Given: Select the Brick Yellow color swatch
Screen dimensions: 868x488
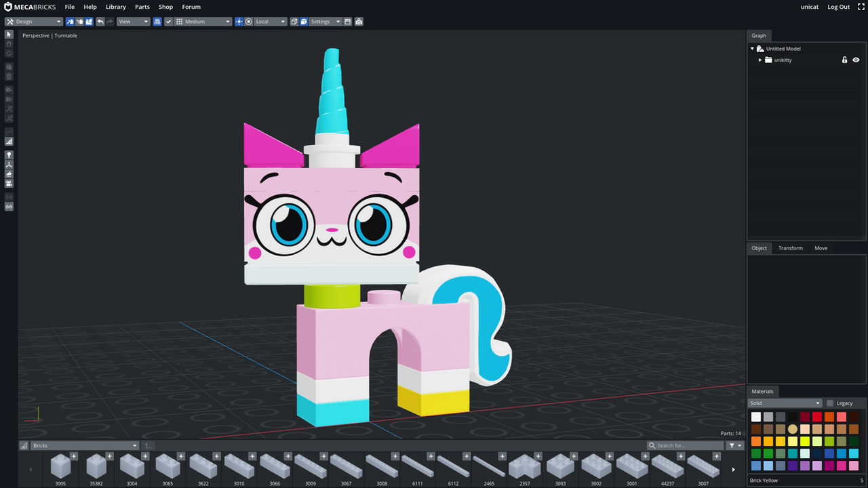Looking at the screenshot, I should (793, 428).
